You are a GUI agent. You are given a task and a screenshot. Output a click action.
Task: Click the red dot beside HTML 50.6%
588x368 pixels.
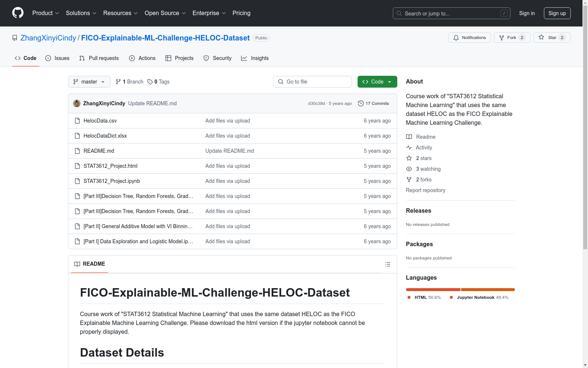point(409,297)
